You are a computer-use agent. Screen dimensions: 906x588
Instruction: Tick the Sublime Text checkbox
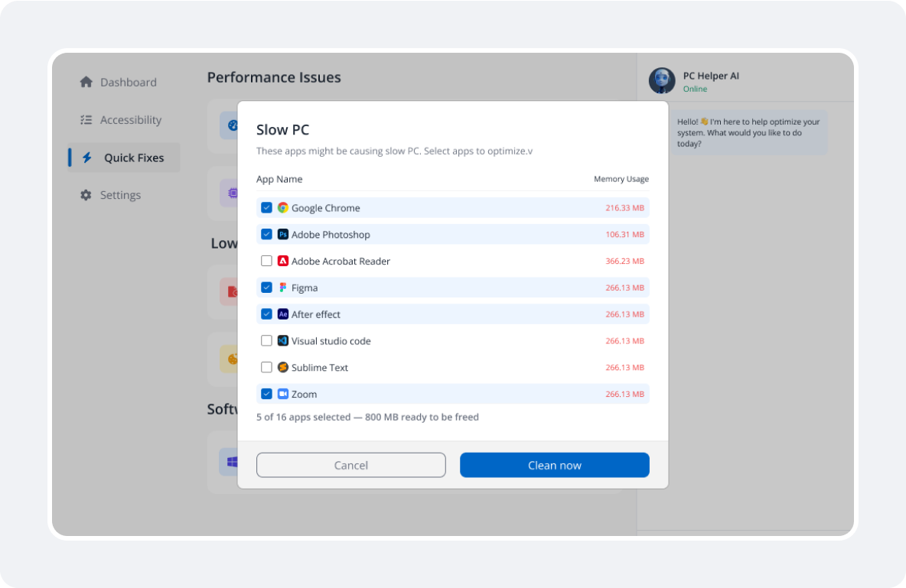(266, 368)
